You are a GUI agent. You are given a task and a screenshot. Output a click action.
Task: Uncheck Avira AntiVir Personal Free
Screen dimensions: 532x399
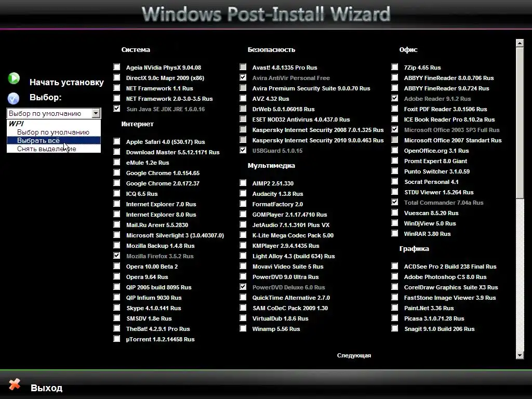tap(243, 77)
